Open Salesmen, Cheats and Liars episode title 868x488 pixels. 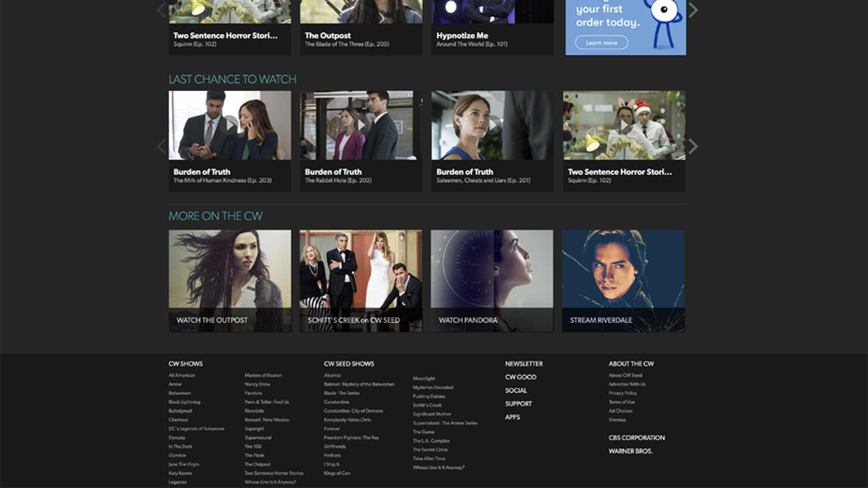click(483, 181)
